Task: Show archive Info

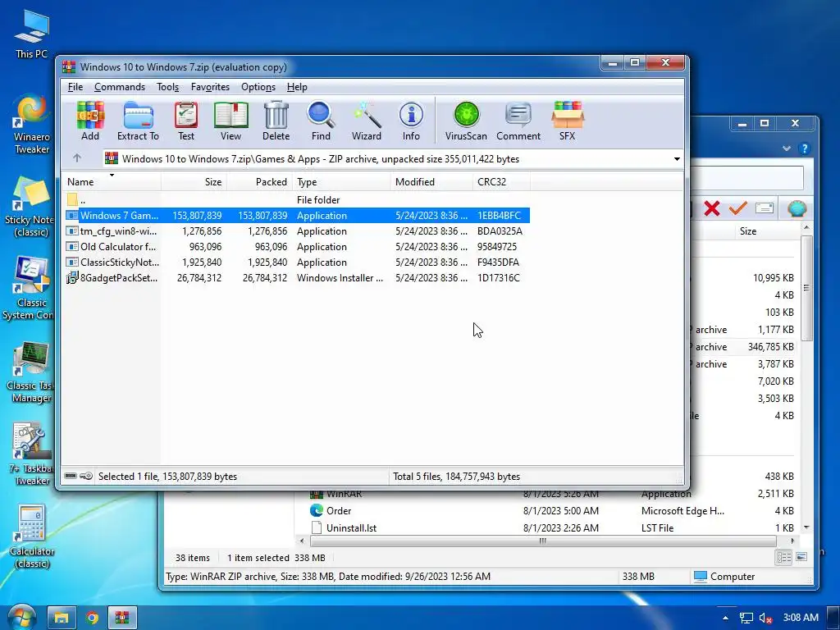Action: (411, 121)
